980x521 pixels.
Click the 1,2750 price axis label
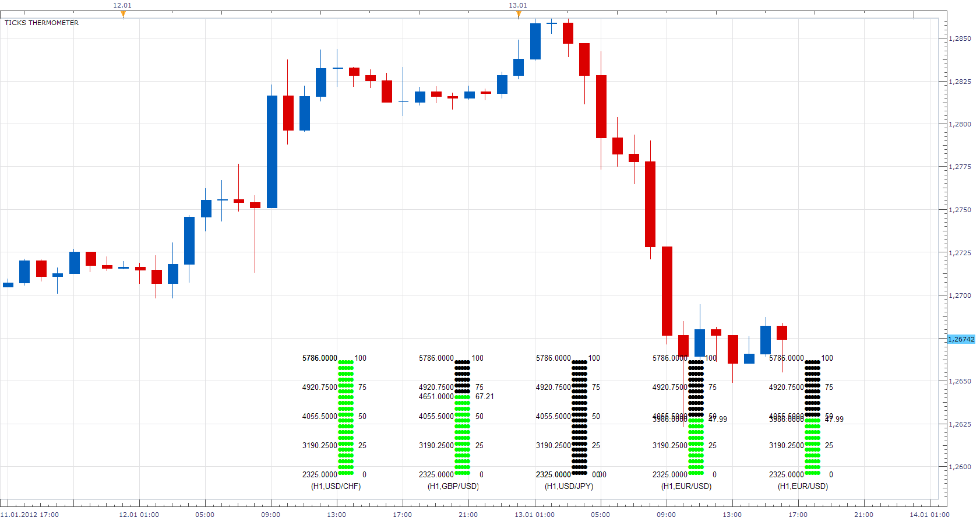(x=960, y=210)
